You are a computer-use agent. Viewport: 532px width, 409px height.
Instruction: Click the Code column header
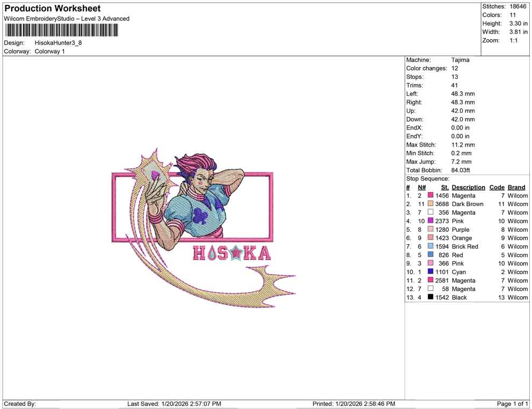(x=497, y=187)
